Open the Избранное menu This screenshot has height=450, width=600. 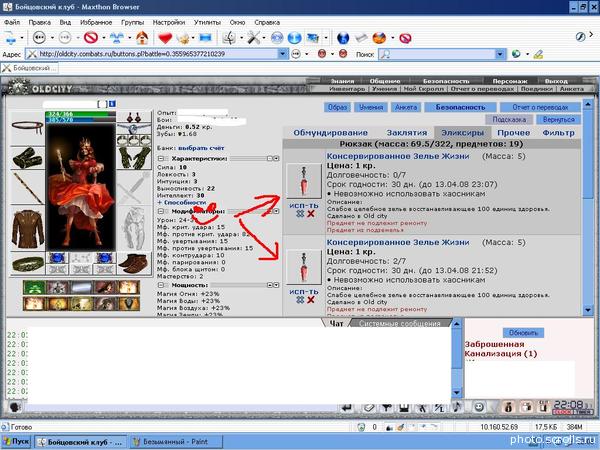coord(96,22)
